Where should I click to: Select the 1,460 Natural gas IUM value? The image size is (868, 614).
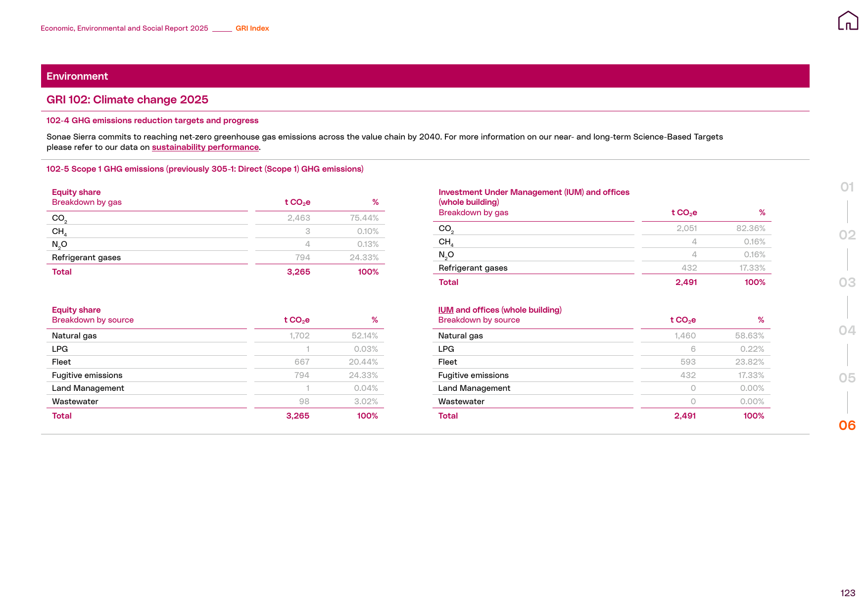pos(685,336)
